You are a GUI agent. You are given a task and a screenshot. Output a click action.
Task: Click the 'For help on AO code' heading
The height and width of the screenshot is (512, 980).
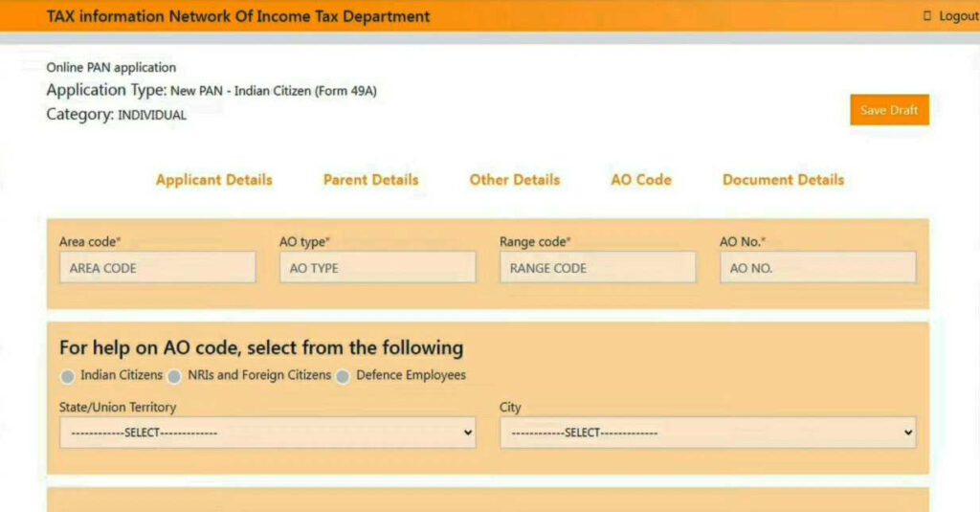click(261, 347)
